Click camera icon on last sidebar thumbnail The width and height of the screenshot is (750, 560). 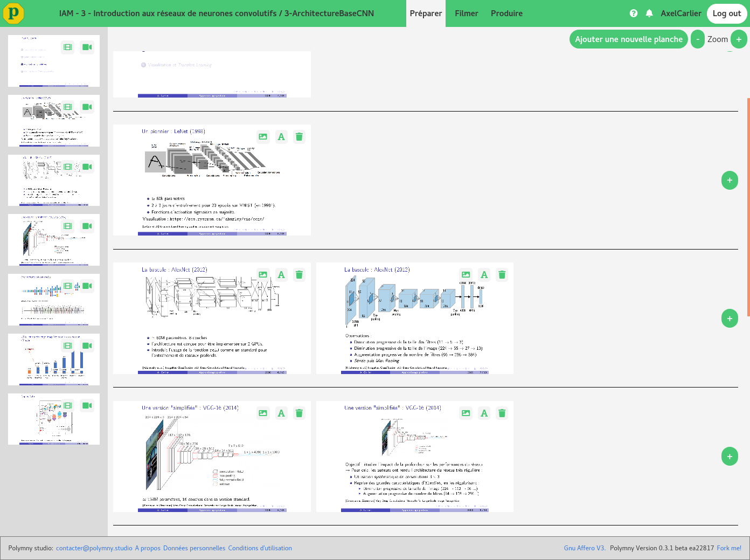(x=87, y=406)
